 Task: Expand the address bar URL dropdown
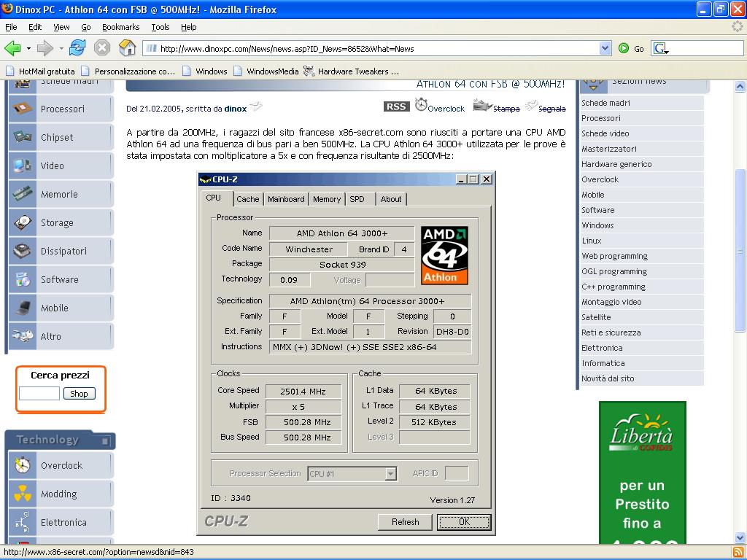pos(605,48)
